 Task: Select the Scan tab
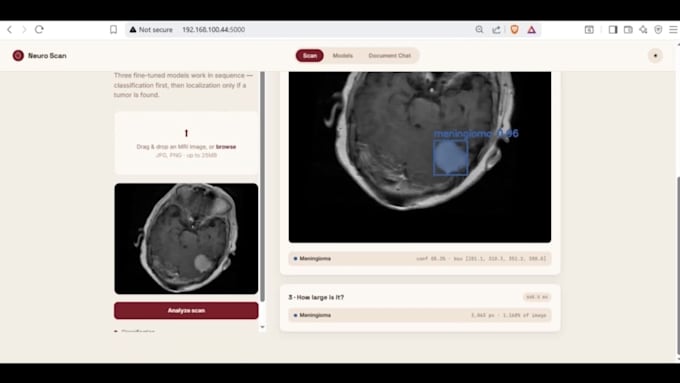tap(310, 56)
